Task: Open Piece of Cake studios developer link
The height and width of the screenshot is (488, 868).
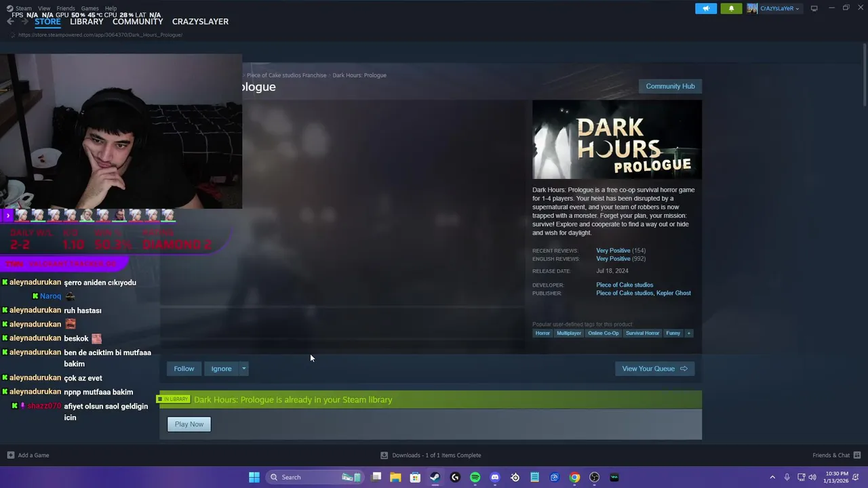Action: 625,285
